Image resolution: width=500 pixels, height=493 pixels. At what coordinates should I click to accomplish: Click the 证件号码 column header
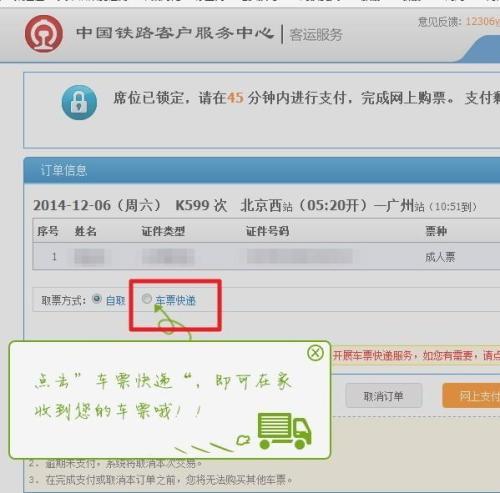(267, 231)
